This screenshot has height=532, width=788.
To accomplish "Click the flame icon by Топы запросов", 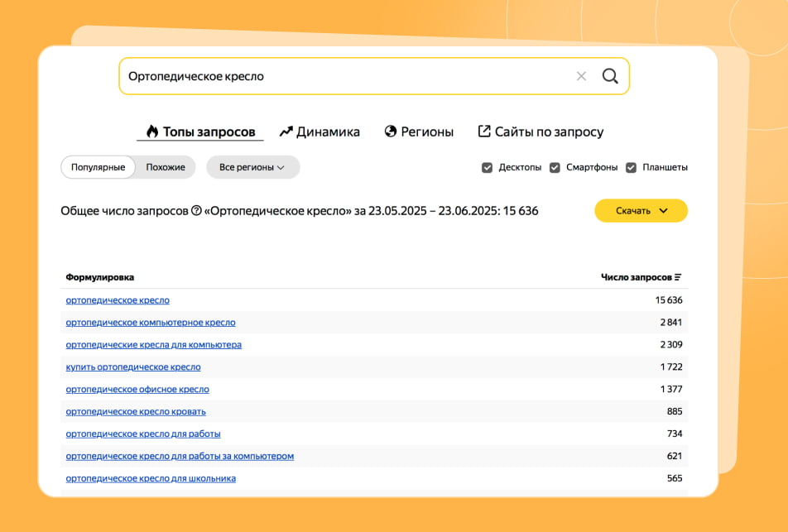I will pyautogui.click(x=152, y=131).
